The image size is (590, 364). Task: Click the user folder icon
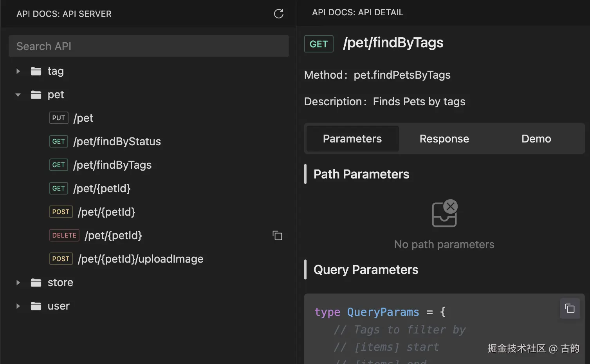pyautogui.click(x=36, y=306)
